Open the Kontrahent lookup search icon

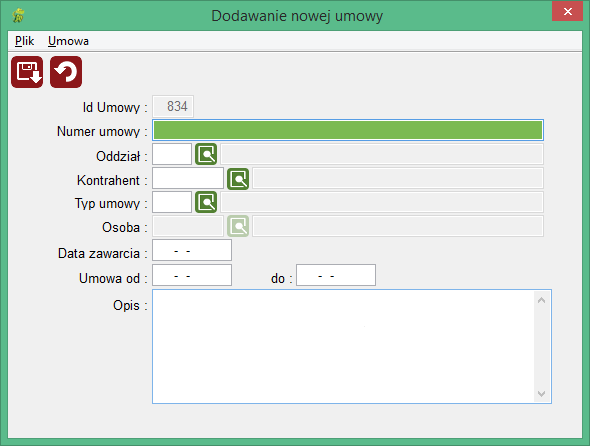pos(238,178)
